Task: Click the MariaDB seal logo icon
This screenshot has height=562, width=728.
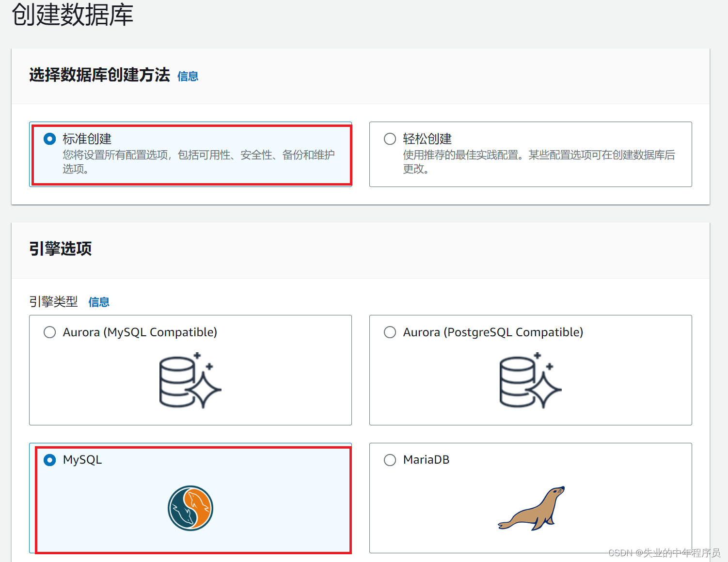Action: (x=532, y=508)
